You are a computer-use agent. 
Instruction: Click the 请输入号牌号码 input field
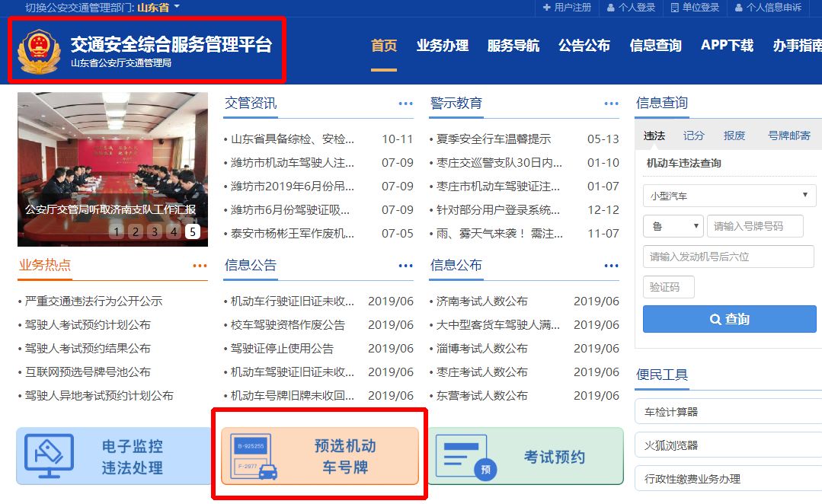[754, 226]
